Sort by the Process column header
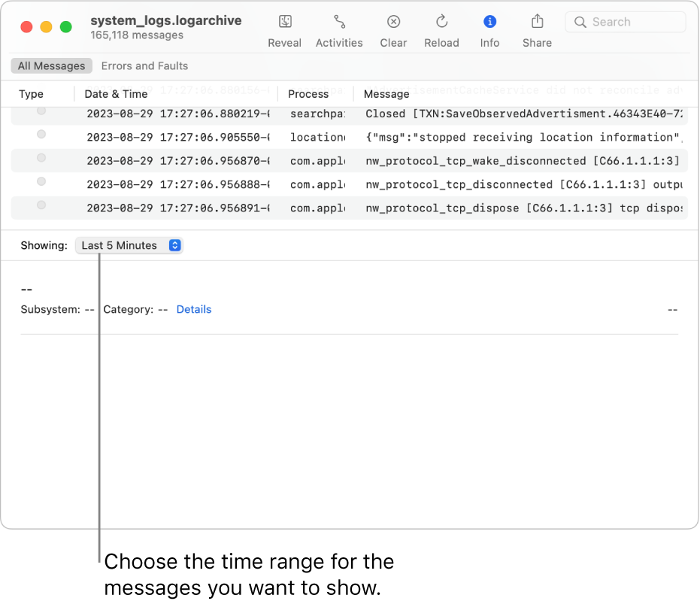Viewport: 700px width, 604px height. [308, 94]
